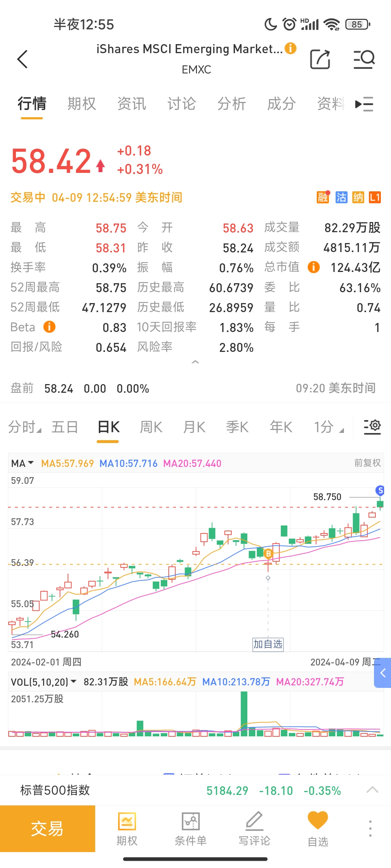The image size is (391, 868).
Task: Open the stock search icon
Action: 364,59
